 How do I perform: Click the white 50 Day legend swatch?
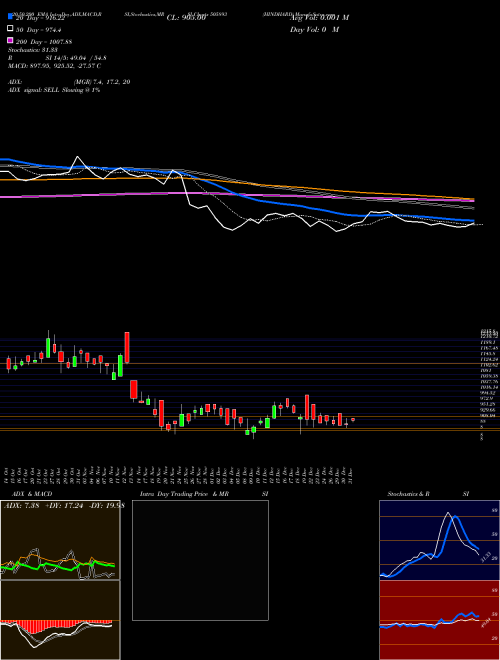[x=11, y=29]
